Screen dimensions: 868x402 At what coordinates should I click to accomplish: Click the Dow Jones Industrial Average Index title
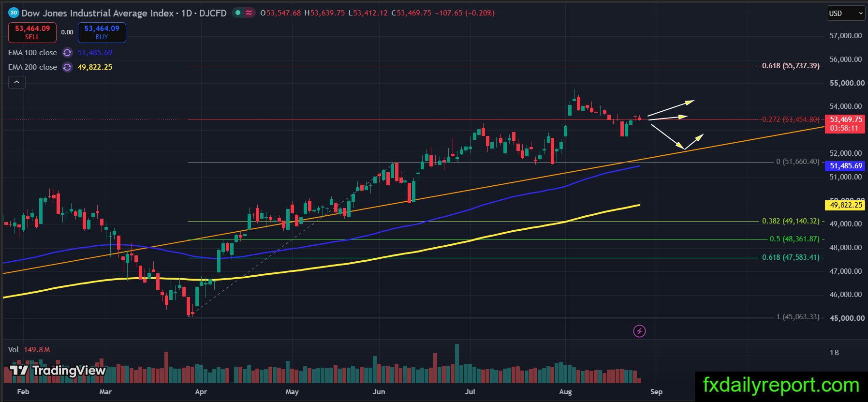[98, 13]
